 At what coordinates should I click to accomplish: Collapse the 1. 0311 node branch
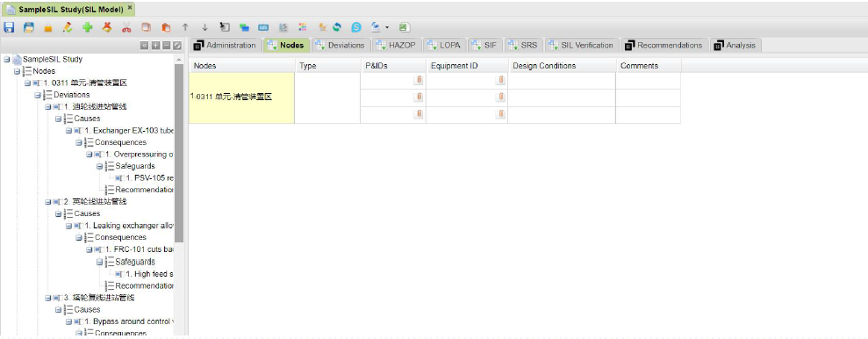point(27,83)
